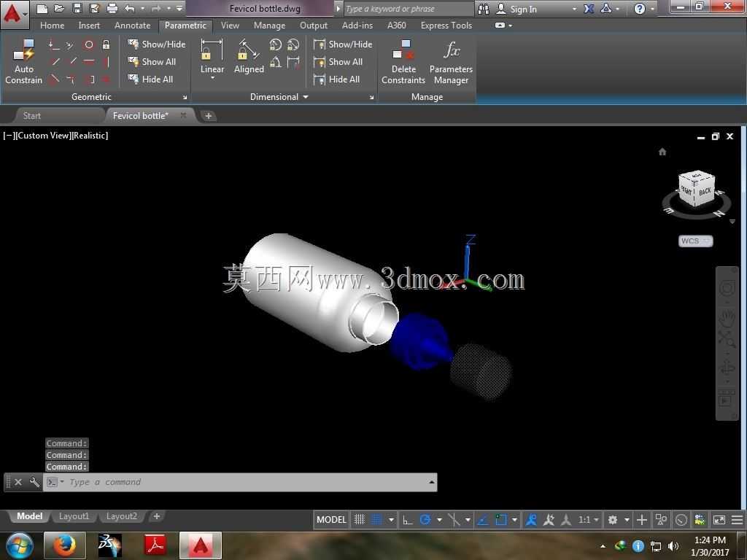
Task: Open the annotation scale 1:1 dropdown
Action: pos(588,519)
